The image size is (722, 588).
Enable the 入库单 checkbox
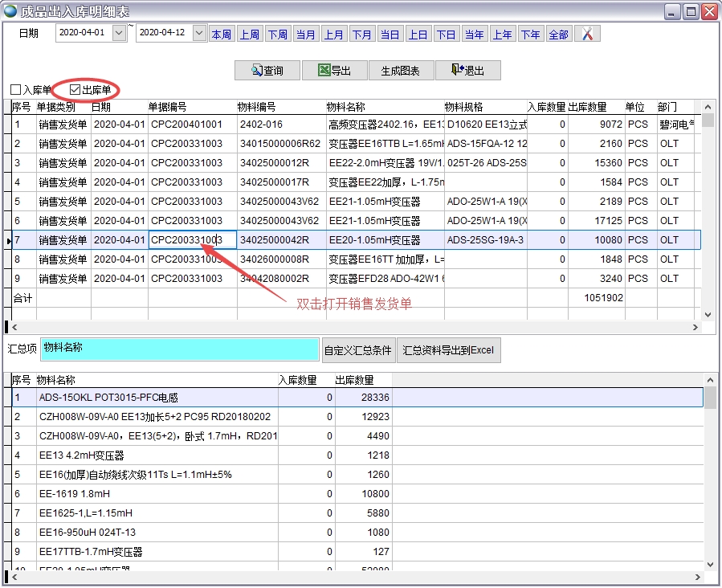pos(16,90)
